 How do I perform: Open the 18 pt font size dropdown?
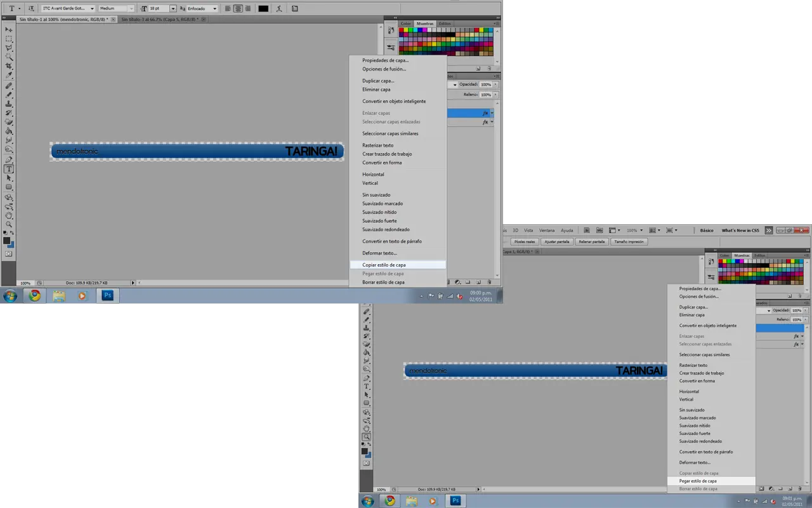tap(173, 9)
